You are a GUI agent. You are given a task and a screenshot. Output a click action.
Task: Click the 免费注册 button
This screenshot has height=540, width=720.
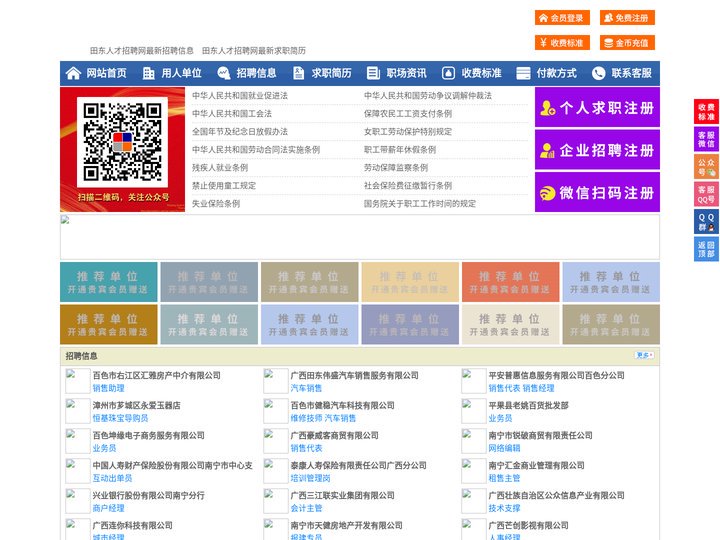(x=627, y=18)
